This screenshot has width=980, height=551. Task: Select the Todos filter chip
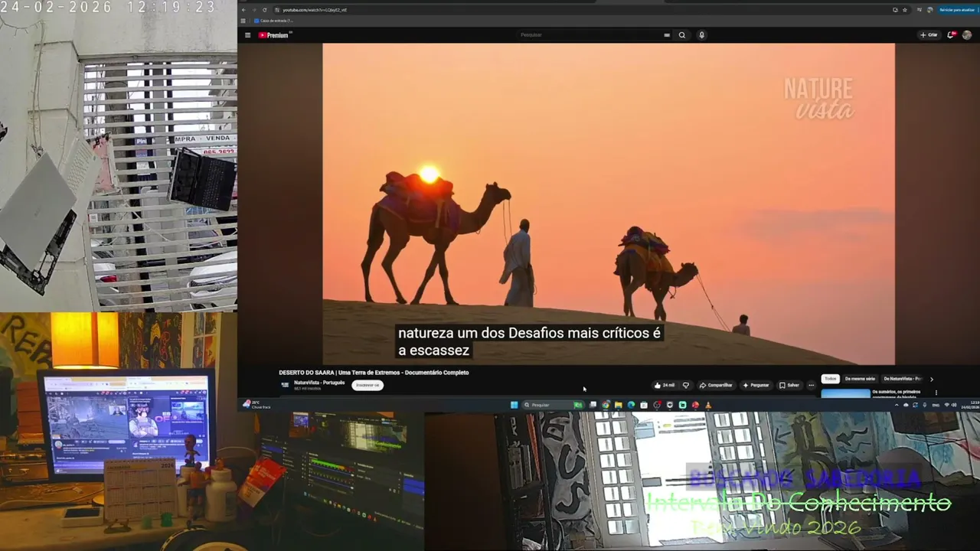[830, 379]
